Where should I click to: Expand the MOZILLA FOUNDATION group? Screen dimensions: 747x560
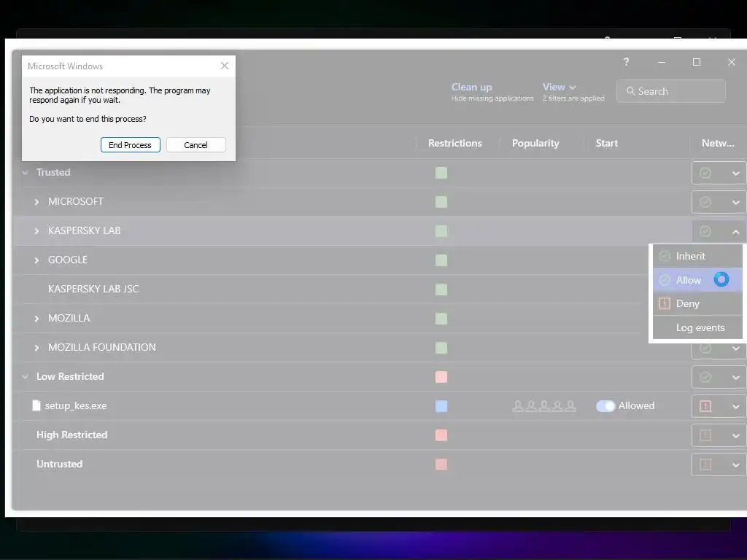click(x=36, y=348)
